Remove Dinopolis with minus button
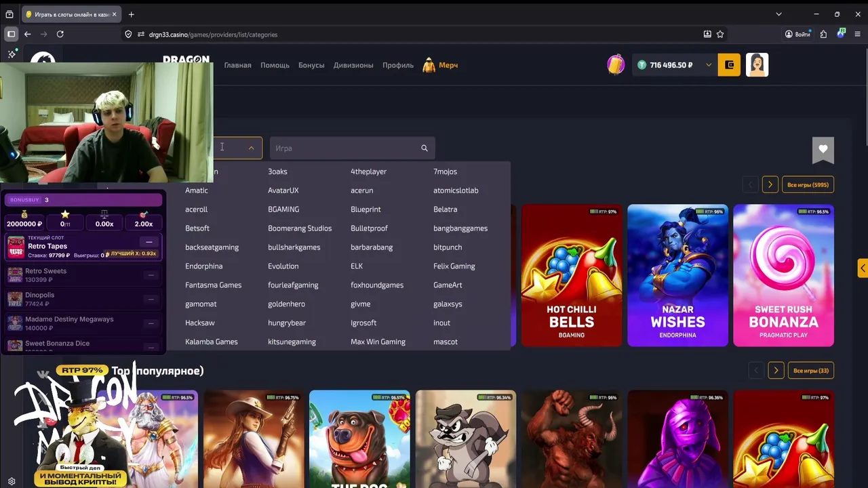This screenshot has width=868, height=488. coord(151,299)
